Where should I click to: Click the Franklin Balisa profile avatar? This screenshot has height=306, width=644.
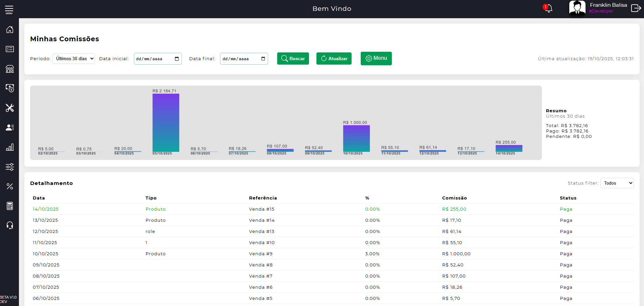pyautogui.click(x=577, y=8)
